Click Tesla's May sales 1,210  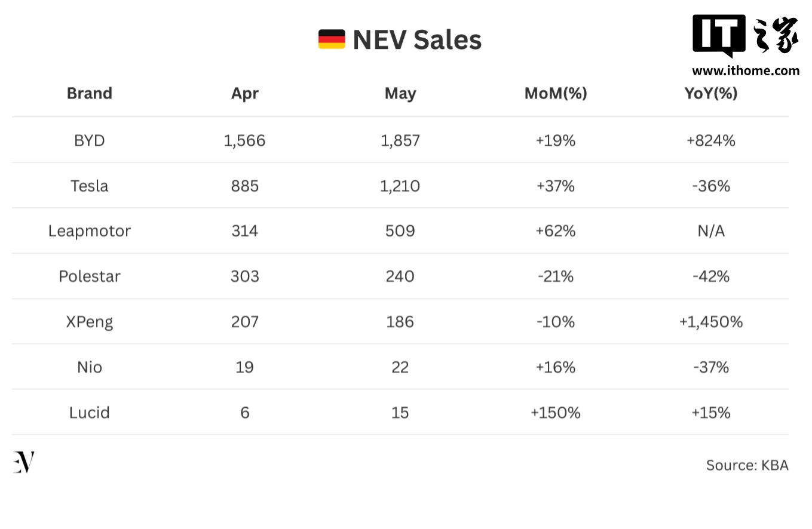(x=400, y=186)
